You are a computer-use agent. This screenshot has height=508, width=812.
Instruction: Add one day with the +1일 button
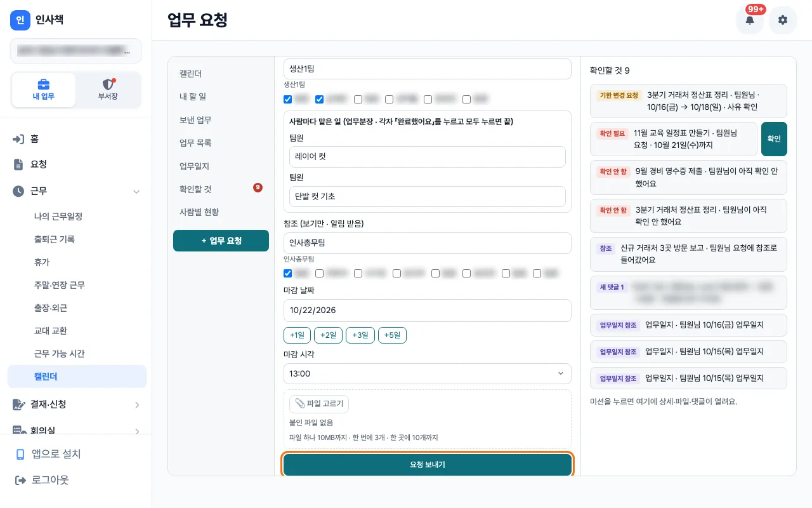(298, 335)
